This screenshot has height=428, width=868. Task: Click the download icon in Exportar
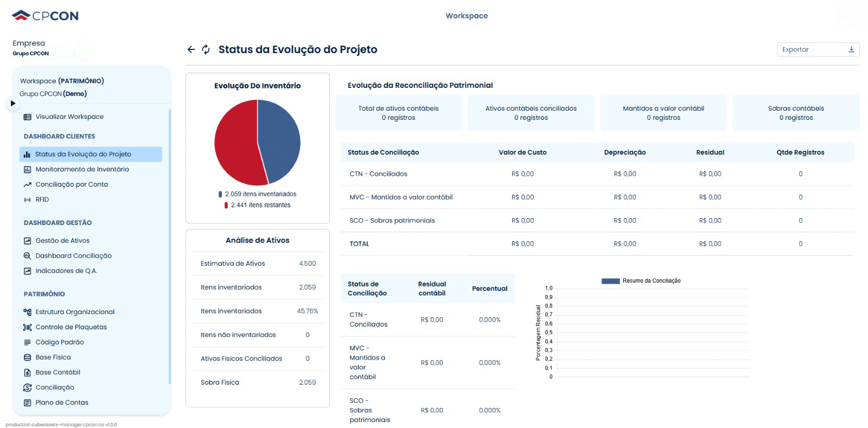[x=851, y=49]
